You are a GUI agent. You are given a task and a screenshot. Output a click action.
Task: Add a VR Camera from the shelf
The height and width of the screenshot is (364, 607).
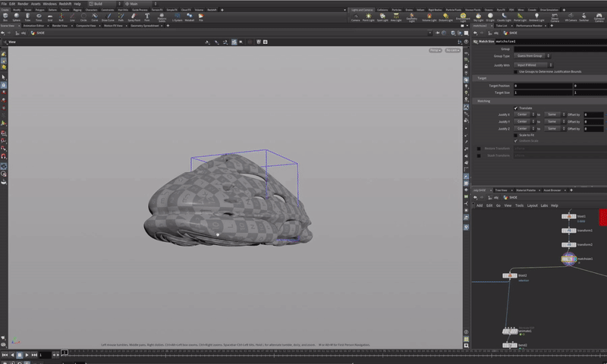pyautogui.click(x=571, y=17)
